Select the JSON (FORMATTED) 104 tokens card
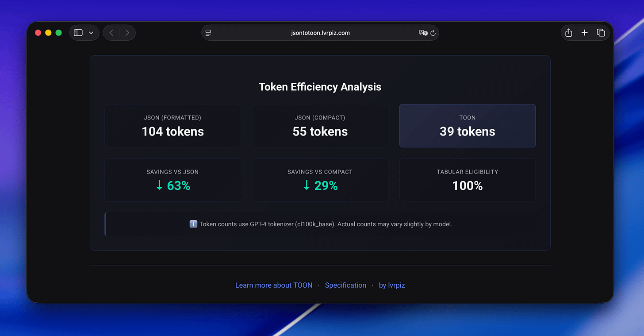The height and width of the screenshot is (336, 644). point(172,126)
